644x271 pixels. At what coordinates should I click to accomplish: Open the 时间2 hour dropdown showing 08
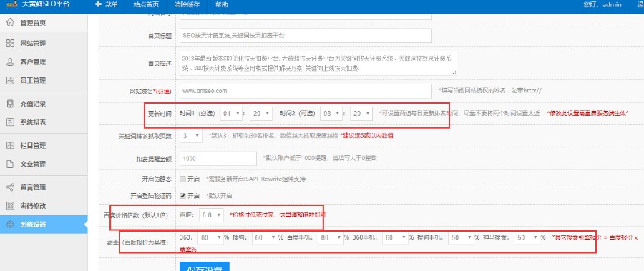point(331,113)
